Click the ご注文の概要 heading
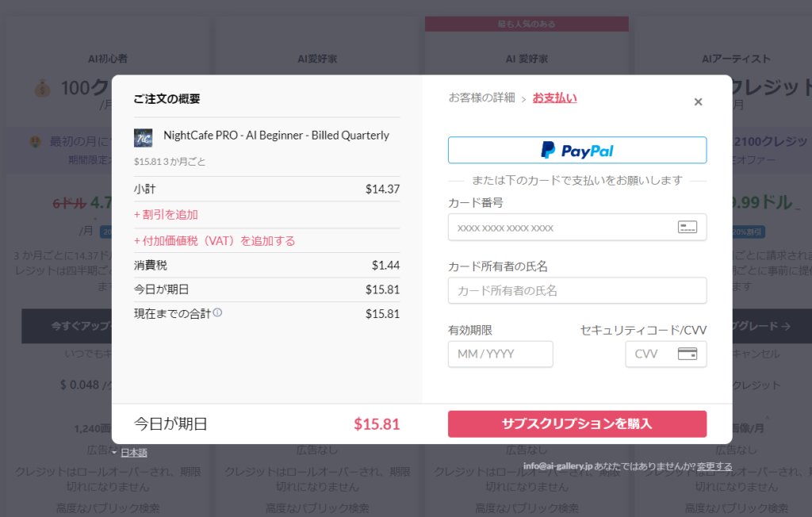Screen dimensions: 812x517 pos(167,99)
